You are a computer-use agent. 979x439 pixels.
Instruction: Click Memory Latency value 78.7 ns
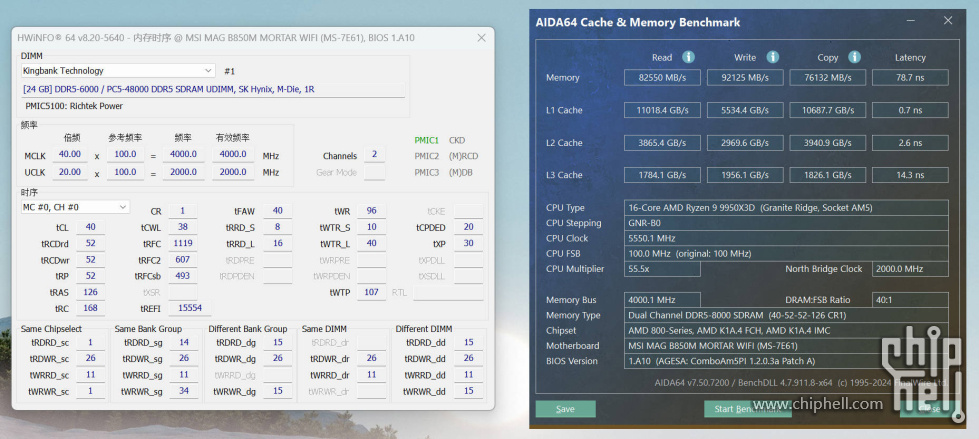coord(910,77)
